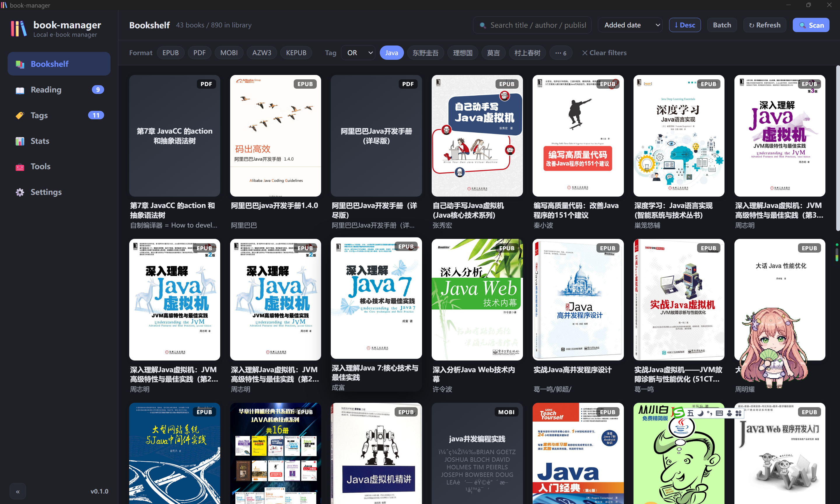Click Clear filters
The height and width of the screenshot is (504, 840).
tap(604, 52)
